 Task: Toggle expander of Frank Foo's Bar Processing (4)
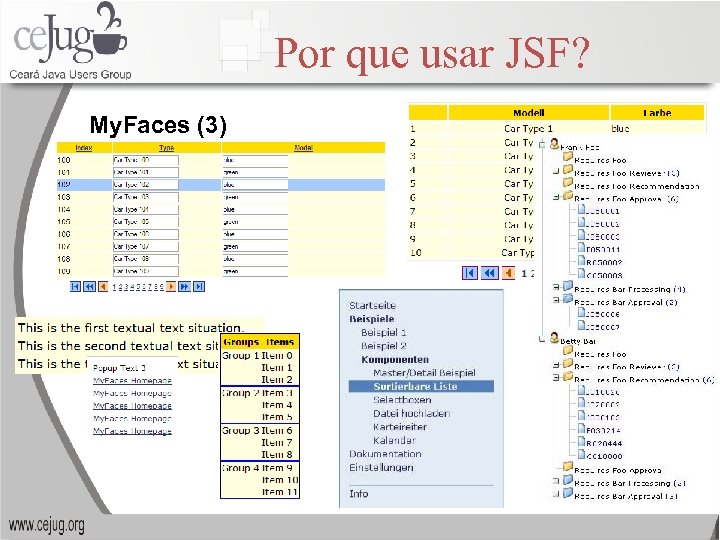(556, 287)
